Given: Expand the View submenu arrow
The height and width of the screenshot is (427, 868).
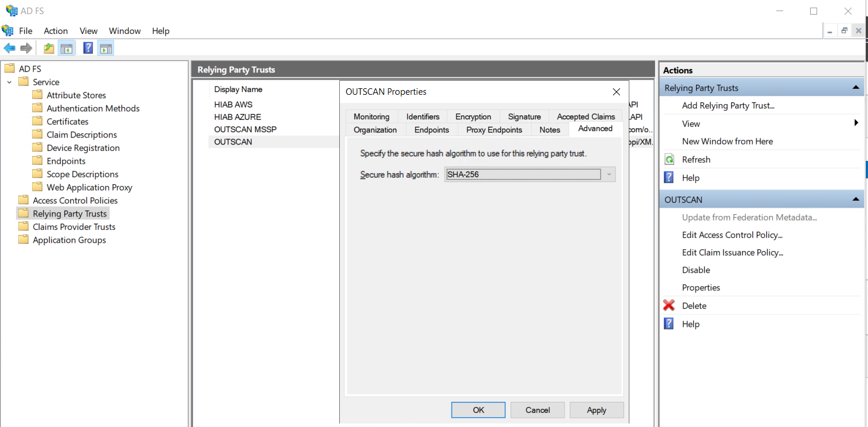Looking at the screenshot, I should (x=856, y=123).
